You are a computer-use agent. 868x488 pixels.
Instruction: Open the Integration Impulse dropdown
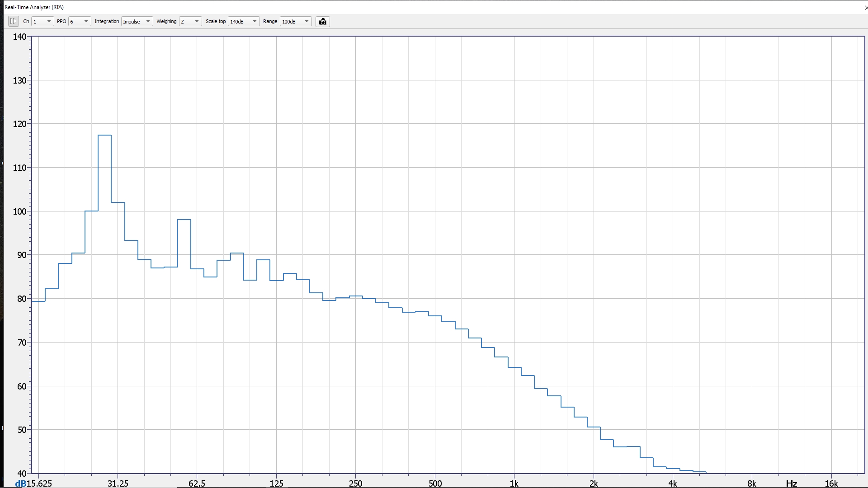click(137, 22)
